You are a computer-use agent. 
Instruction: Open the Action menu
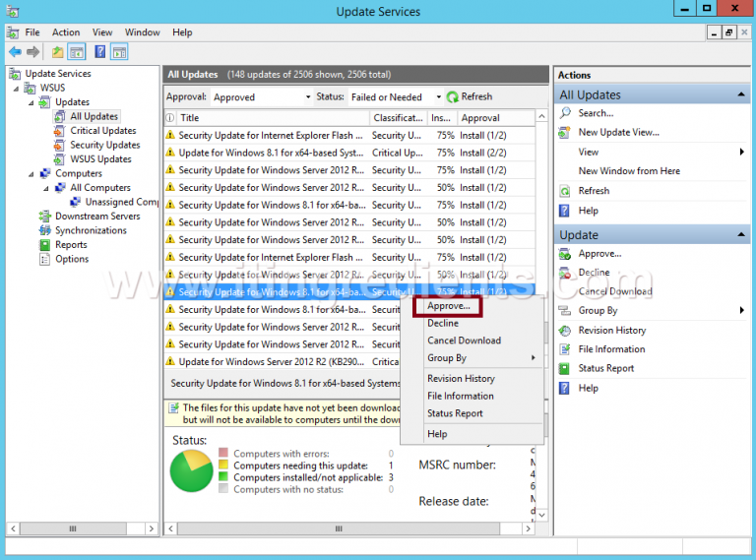[66, 32]
